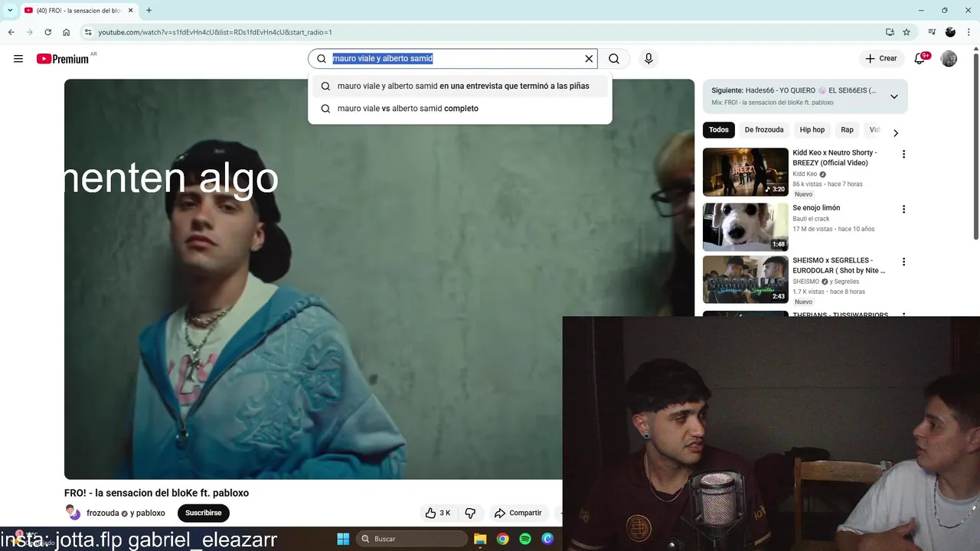
Task: Open the Chrome profile avatar
Action: [x=950, y=32]
